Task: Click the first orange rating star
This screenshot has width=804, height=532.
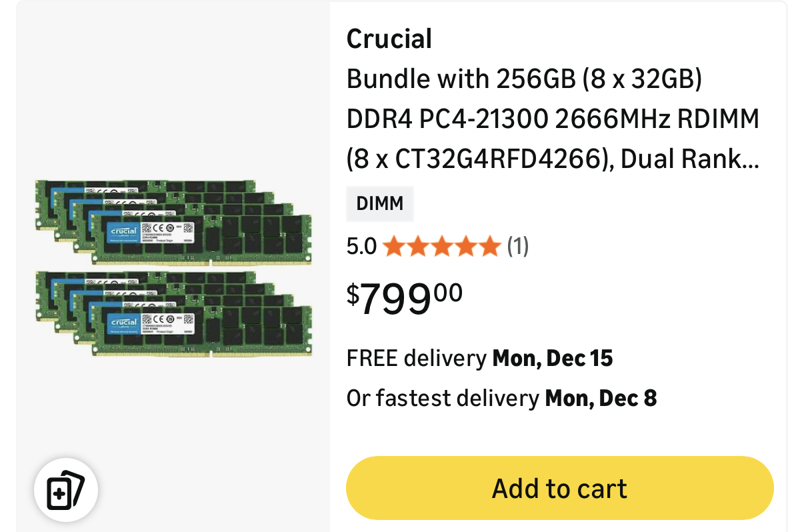Action: (x=393, y=247)
